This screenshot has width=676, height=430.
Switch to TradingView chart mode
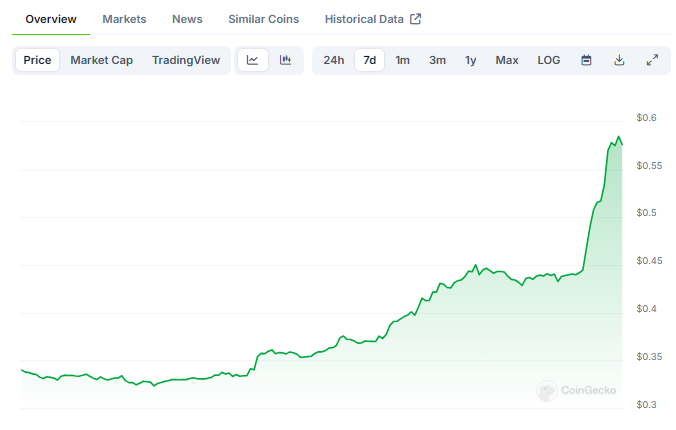pyautogui.click(x=186, y=60)
